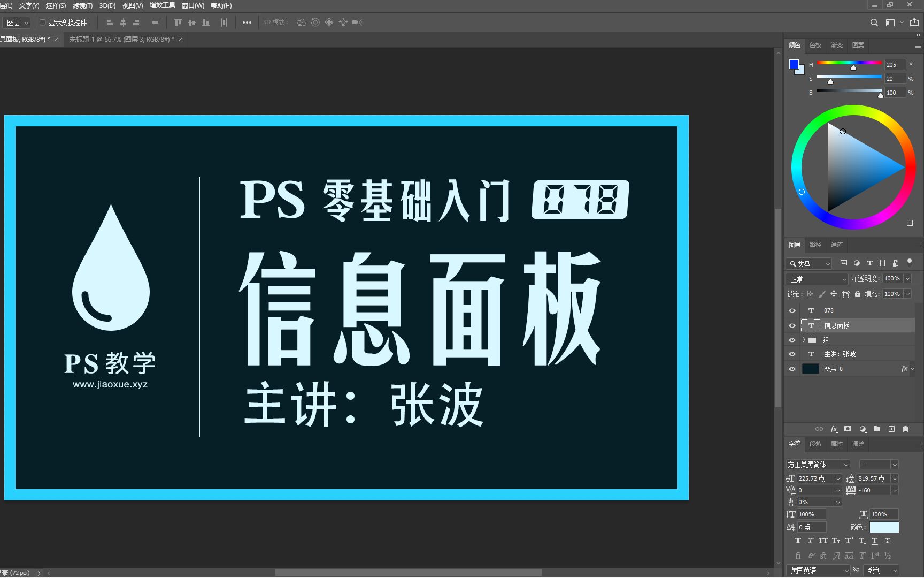Toggle strikethrough T in Character panel
Screen dimensions: 924x578
point(888,541)
